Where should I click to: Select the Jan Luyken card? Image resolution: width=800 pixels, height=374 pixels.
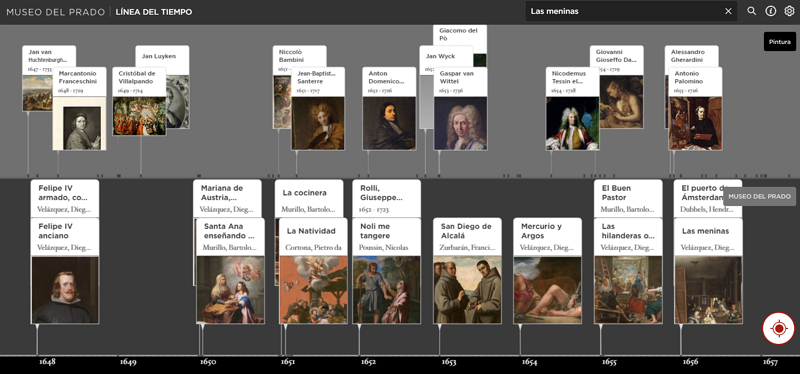[x=162, y=56]
